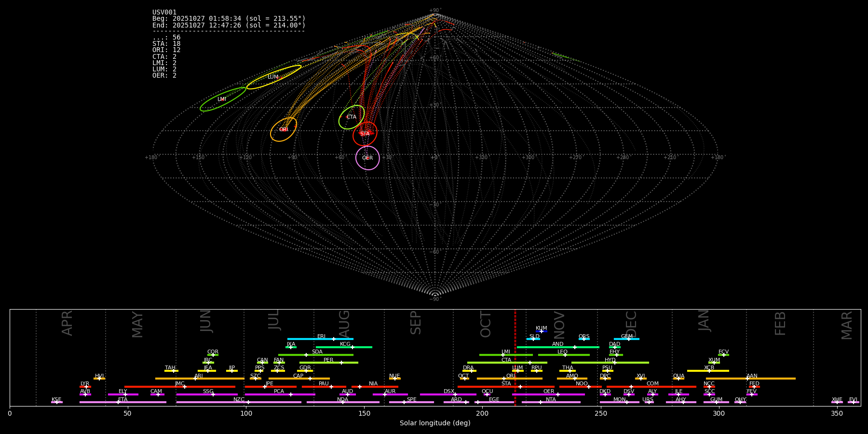This screenshot has height=434, width=868.
Task: Select the 'STA: 18' count entry
Action: coord(166,44)
